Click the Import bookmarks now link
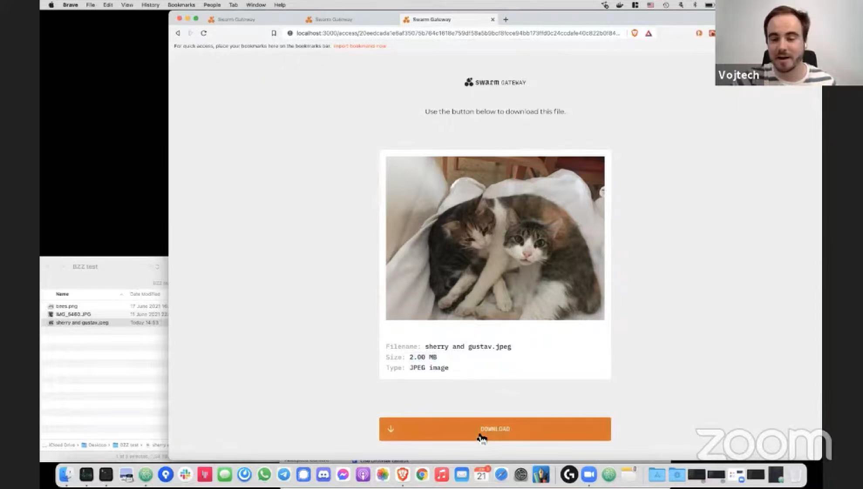Image resolution: width=863 pixels, height=489 pixels. (x=360, y=46)
